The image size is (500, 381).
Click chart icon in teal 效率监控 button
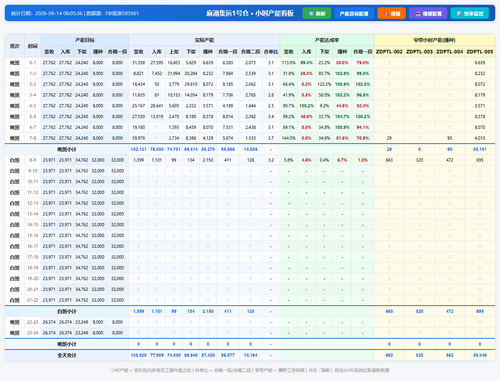point(459,14)
